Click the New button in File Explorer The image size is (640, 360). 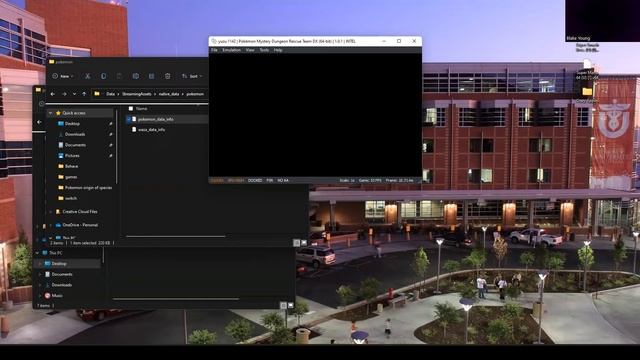pyautogui.click(x=63, y=76)
